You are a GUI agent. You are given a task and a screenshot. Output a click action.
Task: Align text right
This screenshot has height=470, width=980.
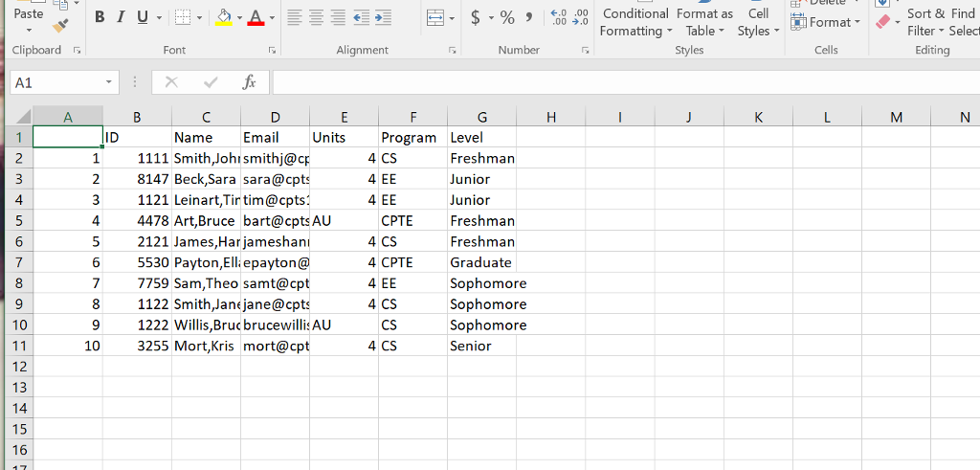339,17
